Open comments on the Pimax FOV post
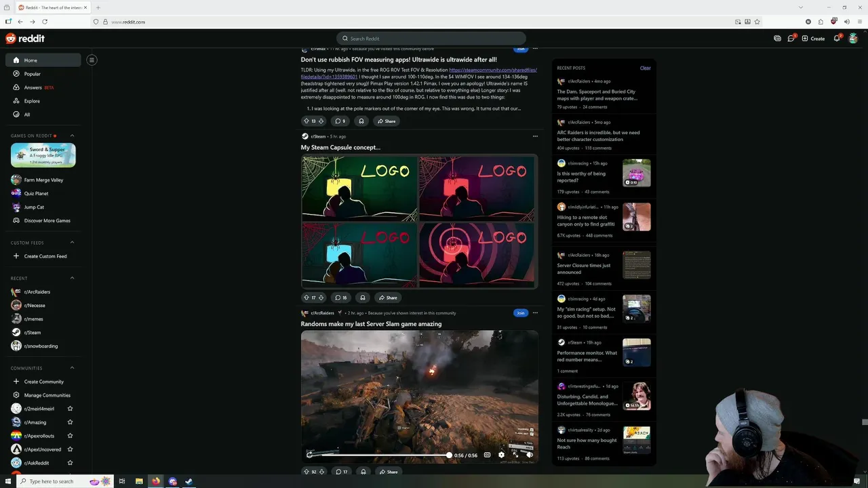Screen dimensions: 868x488 click(x=340, y=121)
